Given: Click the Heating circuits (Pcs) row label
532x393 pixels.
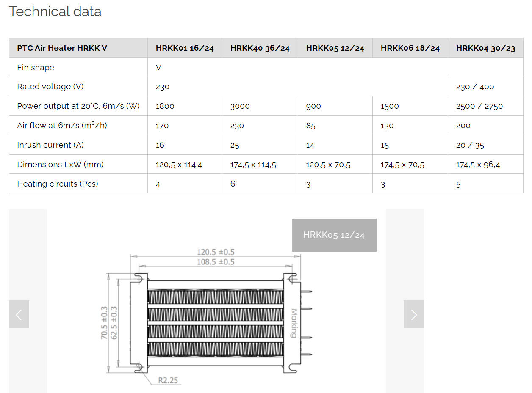Looking at the screenshot, I should tap(58, 184).
